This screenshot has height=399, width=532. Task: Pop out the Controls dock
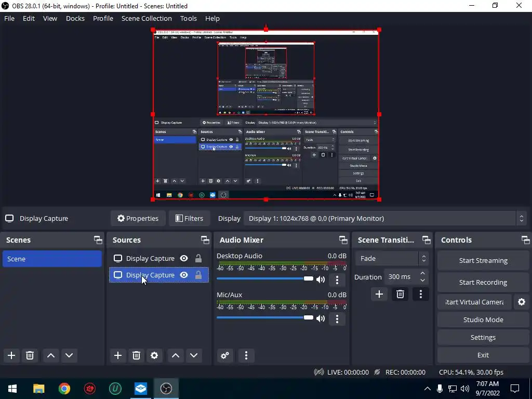coord(526,240)
